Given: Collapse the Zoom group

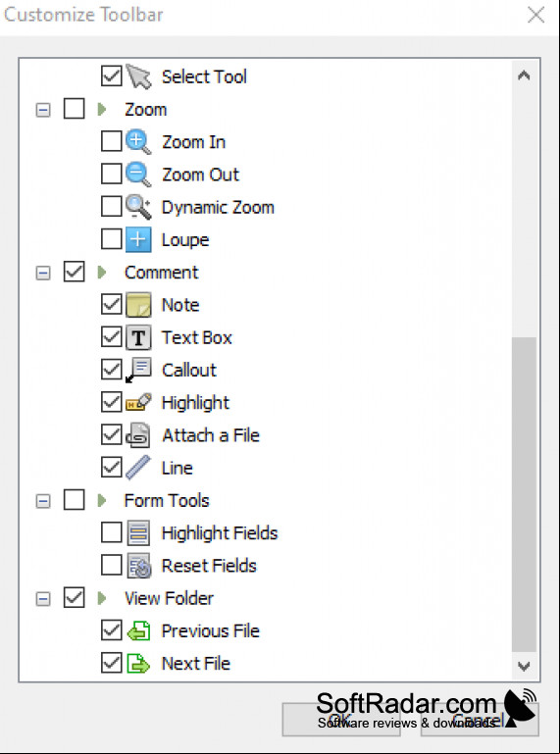Looking at the screenshot, I should [43, 110].
